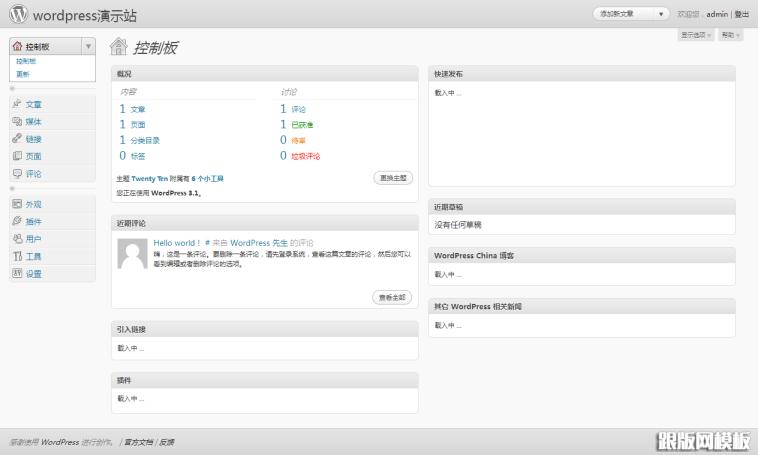Click the WordPress link in the footer
Image resolution: width=758 pixels, height=455 pixels.
[60, 442]
